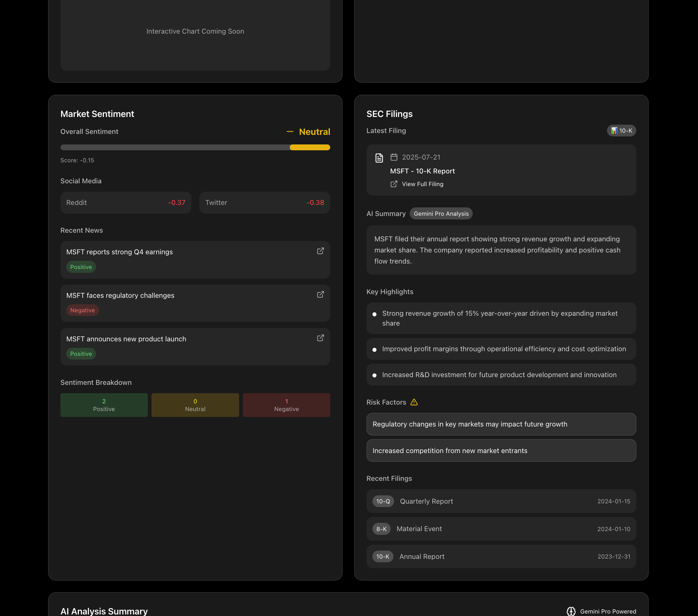Click MSFT reports strong Q4 earnings headline

click(x=119, y=252)
